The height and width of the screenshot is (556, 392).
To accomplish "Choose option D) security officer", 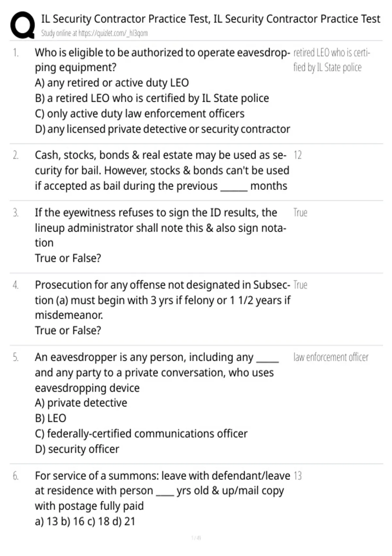I will pos(77,449).
